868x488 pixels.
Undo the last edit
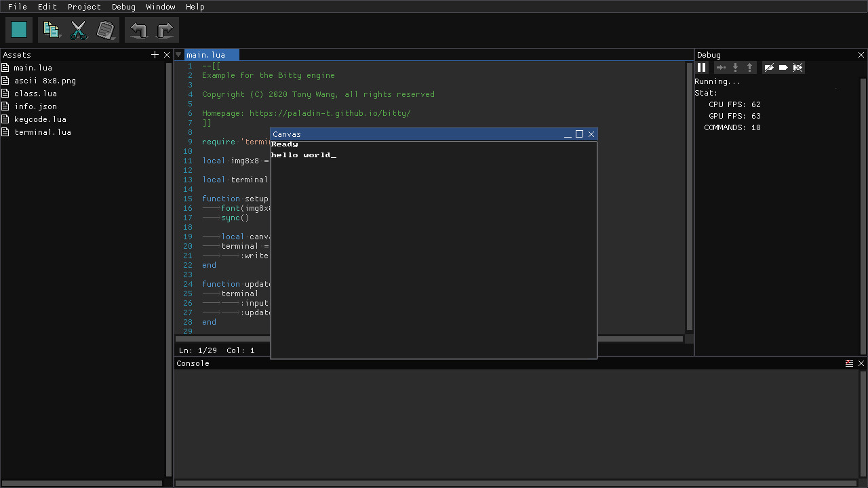[138, 29]
